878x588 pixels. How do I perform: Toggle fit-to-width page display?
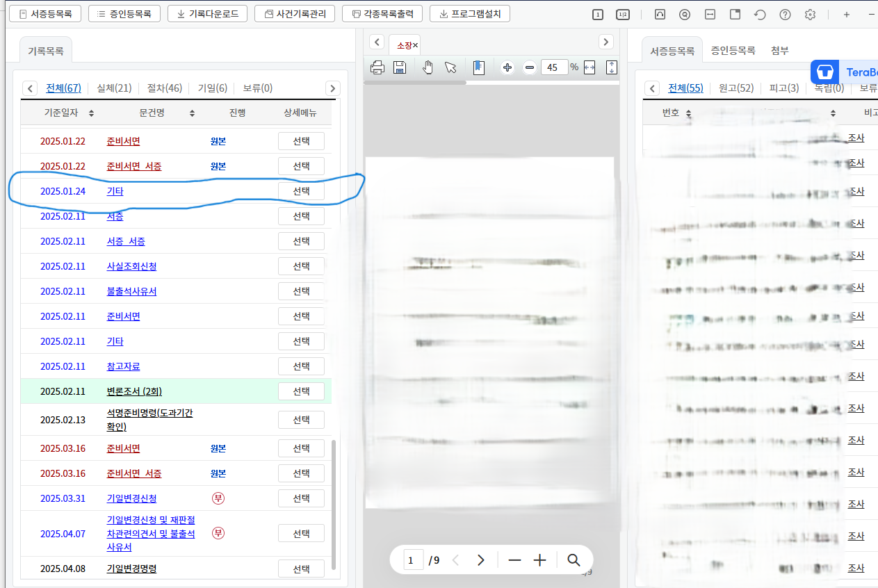point(588,67)
